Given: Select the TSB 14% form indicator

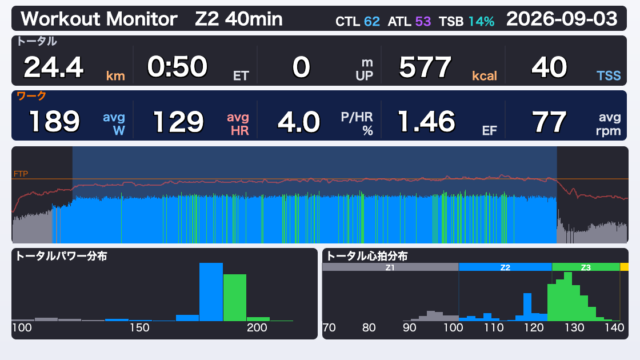Looking at the screenshot, I should click(x=467, y=21).
